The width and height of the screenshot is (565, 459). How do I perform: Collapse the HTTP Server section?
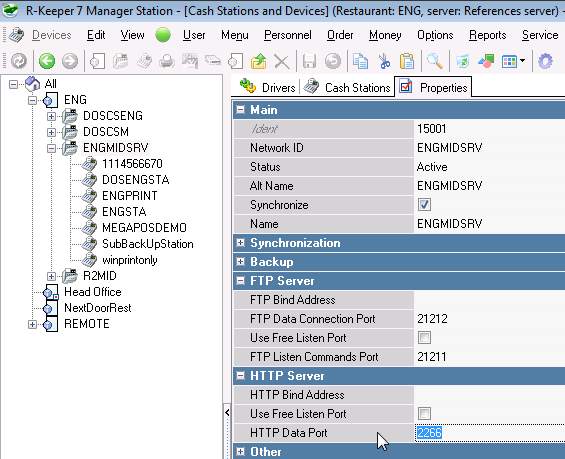240,376
